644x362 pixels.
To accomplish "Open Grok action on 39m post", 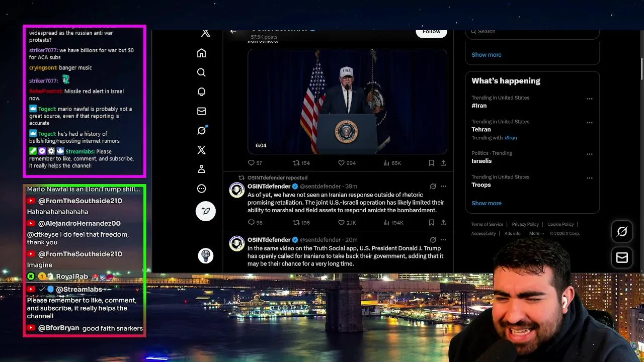I will point(433,187).
